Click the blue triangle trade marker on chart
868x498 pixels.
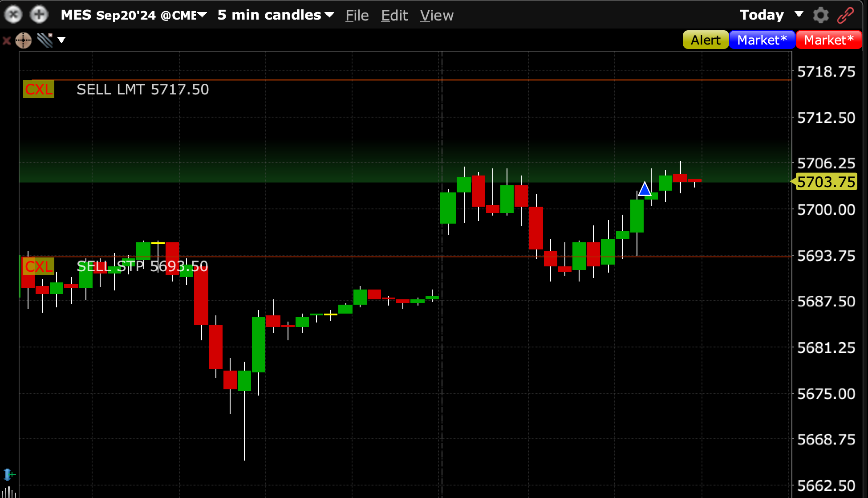645,189
